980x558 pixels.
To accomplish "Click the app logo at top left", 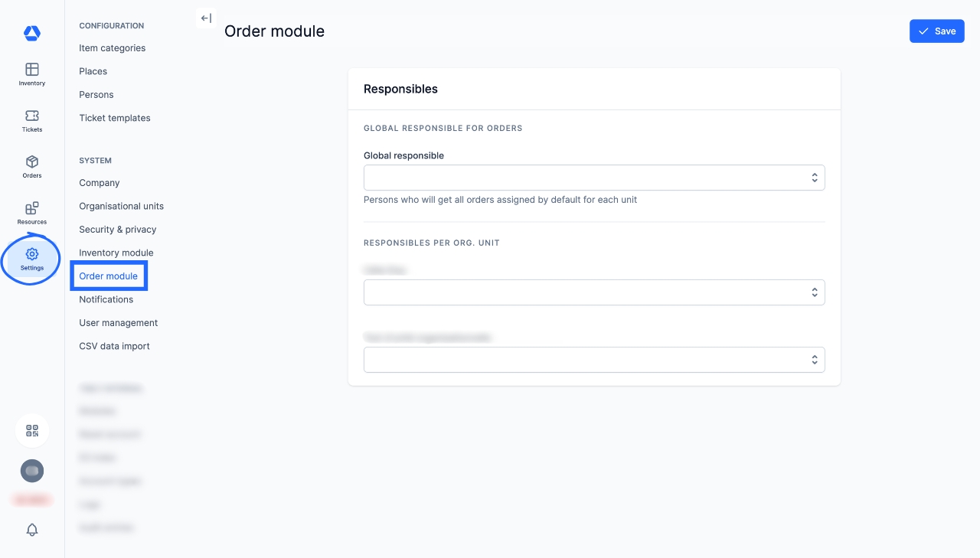I will 32,33.
